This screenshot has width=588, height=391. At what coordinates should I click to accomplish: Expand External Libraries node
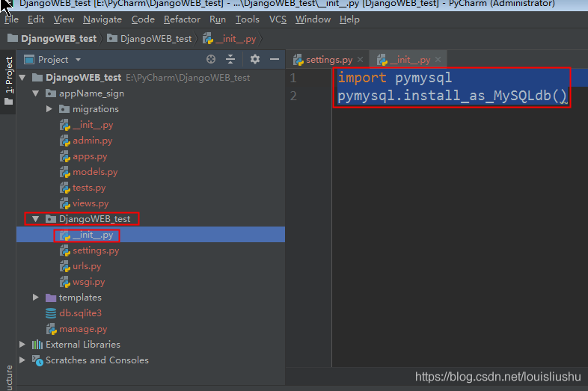pyautogui.click(x=22, y=344)
